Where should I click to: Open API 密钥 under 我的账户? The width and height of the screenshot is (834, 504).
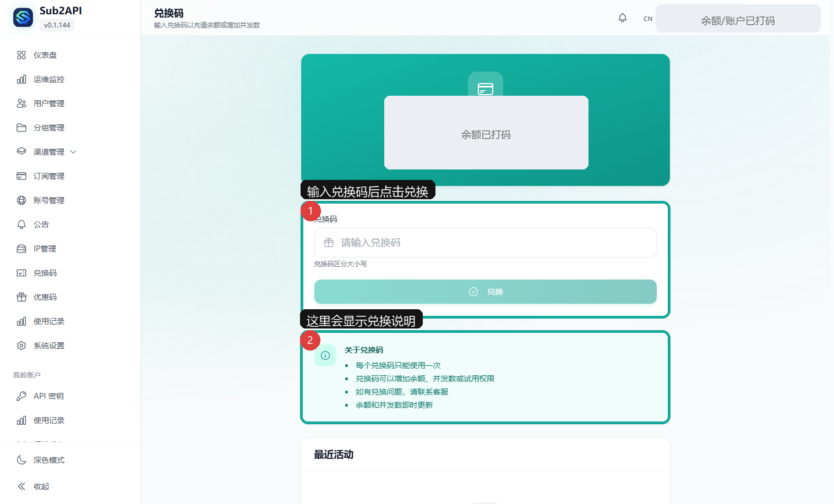[x=70, y=396]
